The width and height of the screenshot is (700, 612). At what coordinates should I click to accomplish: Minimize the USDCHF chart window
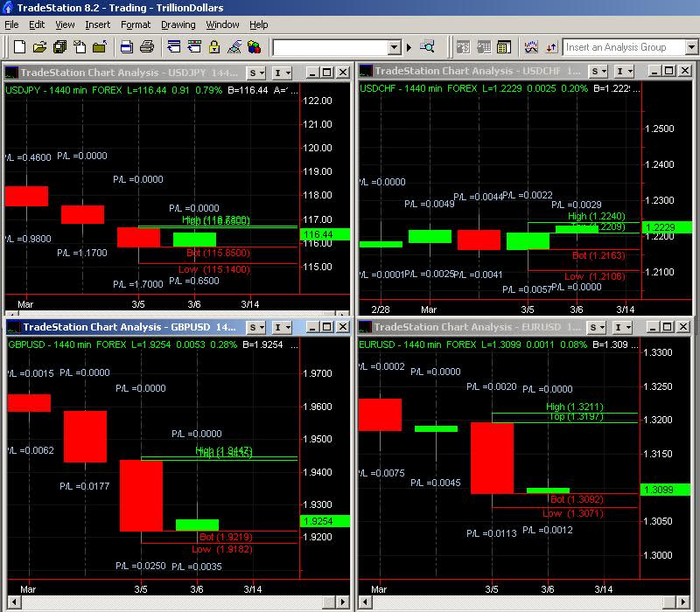coord(654,71)
